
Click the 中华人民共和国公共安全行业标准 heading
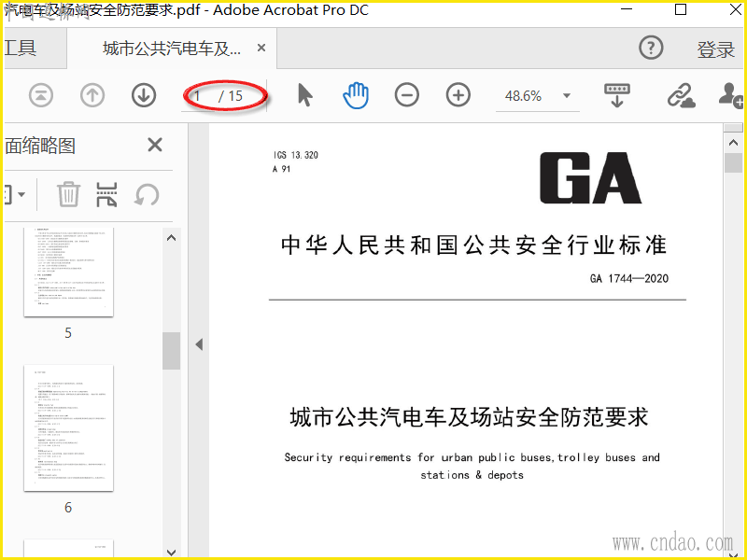pyautogui.click(x=473, y=245)
